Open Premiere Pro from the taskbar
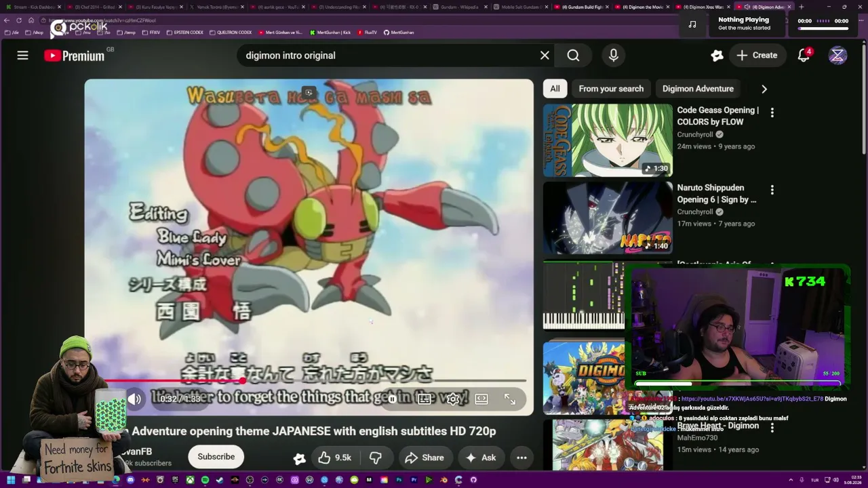The width and height of the screenshot is (868, 488). 414,480
